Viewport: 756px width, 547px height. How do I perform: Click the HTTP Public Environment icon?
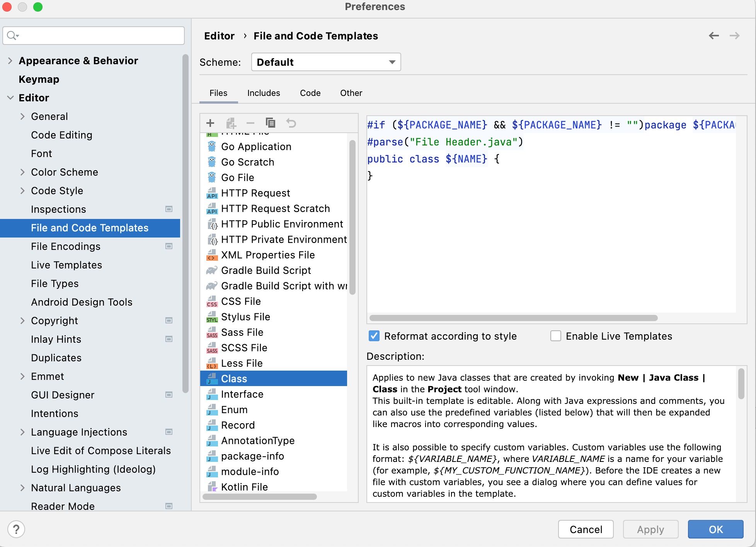pyautogui.click(x=212, y=224)
